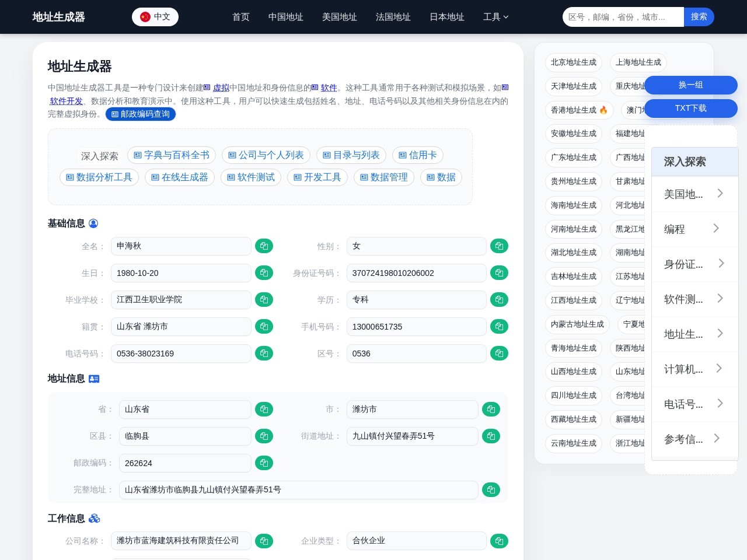Select 北京地址生成 in the sidebar
The image size is (747, 560).
tap(574, 62)
